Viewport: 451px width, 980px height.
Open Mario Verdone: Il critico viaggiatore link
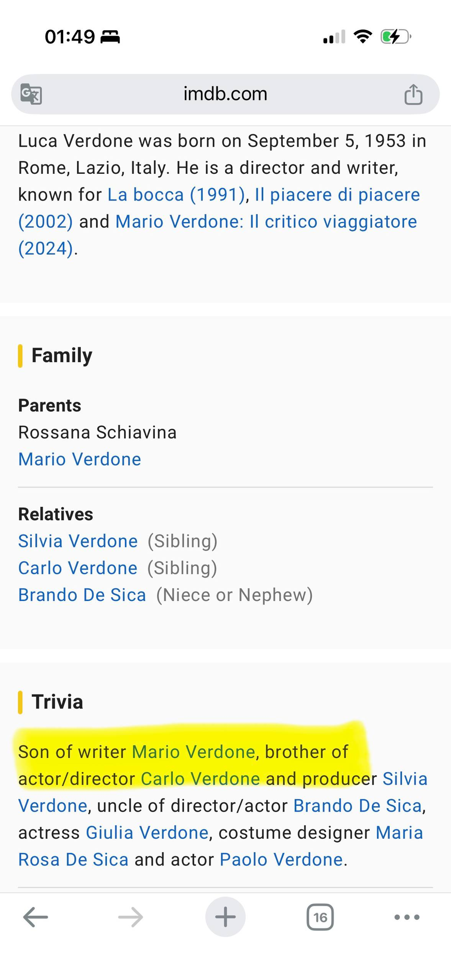click(x=218, y=235)
